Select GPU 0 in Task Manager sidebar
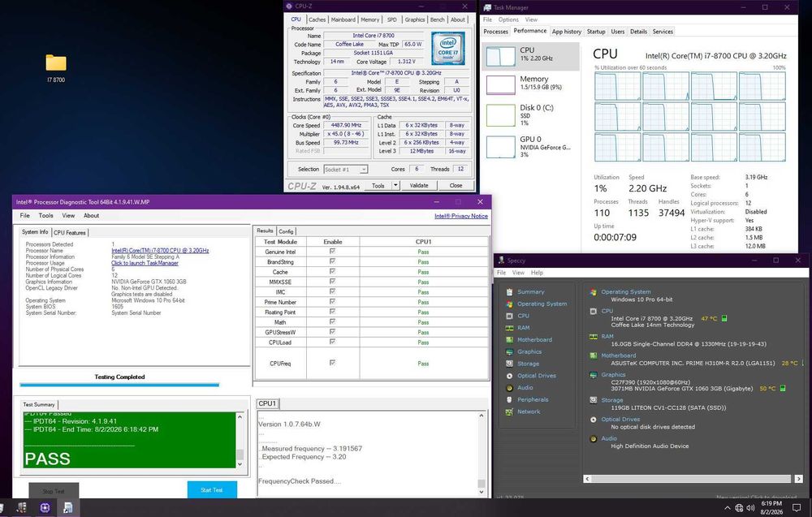The width and height of the screenshot is (812, 517). tap(529, 146)
